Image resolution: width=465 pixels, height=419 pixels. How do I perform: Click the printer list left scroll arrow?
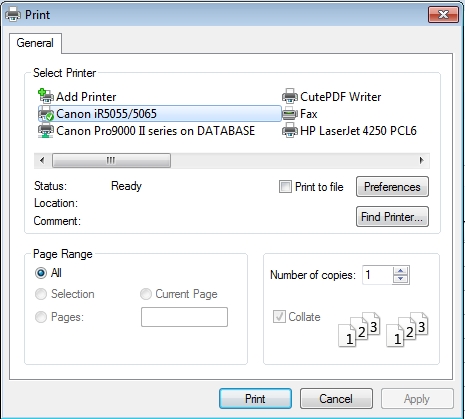42,160
